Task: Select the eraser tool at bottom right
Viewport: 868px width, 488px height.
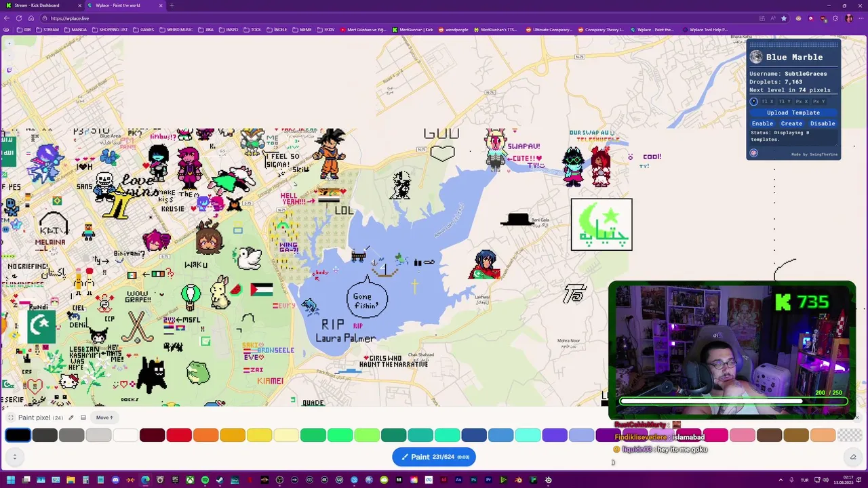Action: pyautogui.click(x=853, y=457)
